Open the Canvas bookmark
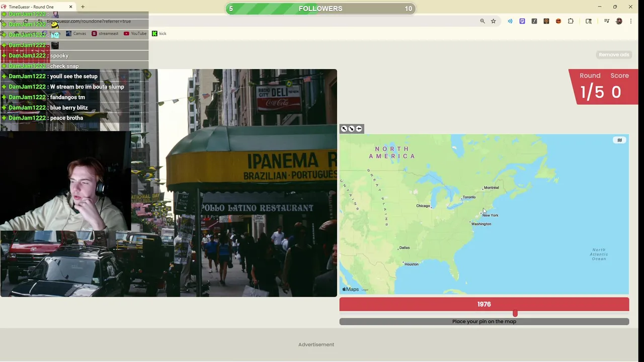Viewport: 644px width, 362px height. tap(76, 34)
